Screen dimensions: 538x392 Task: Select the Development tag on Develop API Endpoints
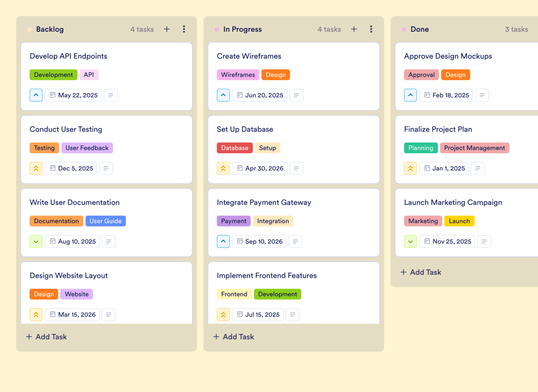tap(53, 75)
